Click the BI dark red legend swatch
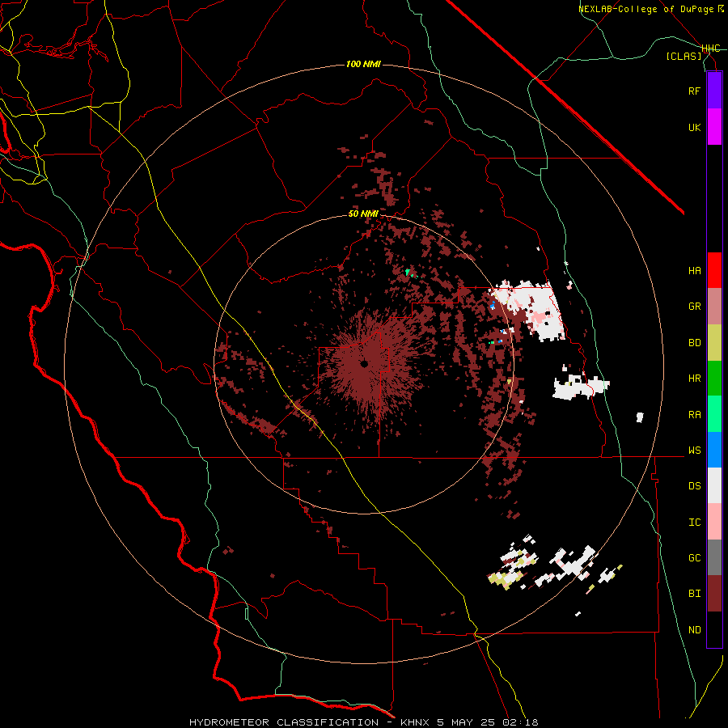This screenshot has height=728, width=728. click(714, 594)
